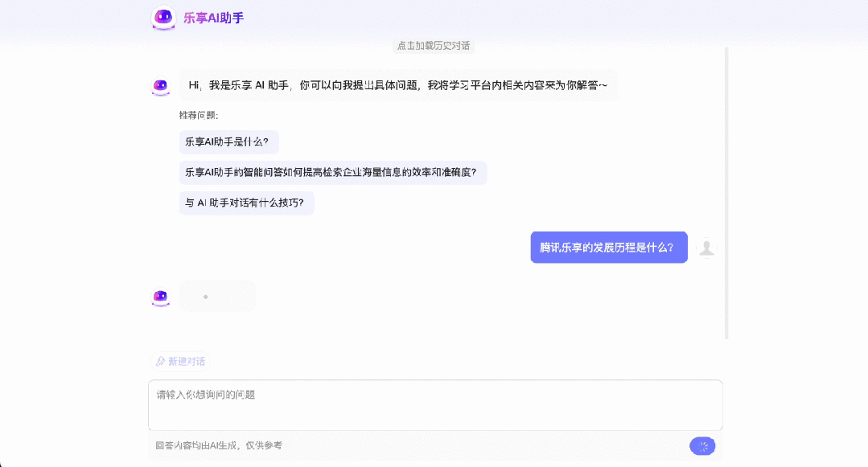The width and height of the screenshot is (868, 467).
Task: Select suggested question 乐享AI助手是什么?
Action: 228,142
